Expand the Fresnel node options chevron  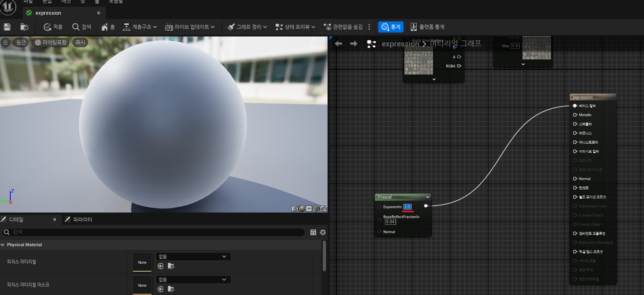coord(428,197)
